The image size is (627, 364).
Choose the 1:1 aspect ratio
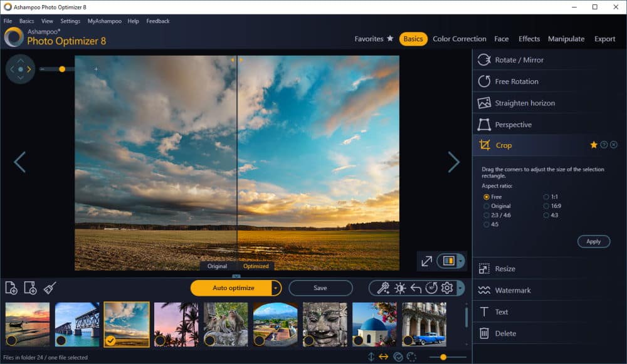point(546,197)
